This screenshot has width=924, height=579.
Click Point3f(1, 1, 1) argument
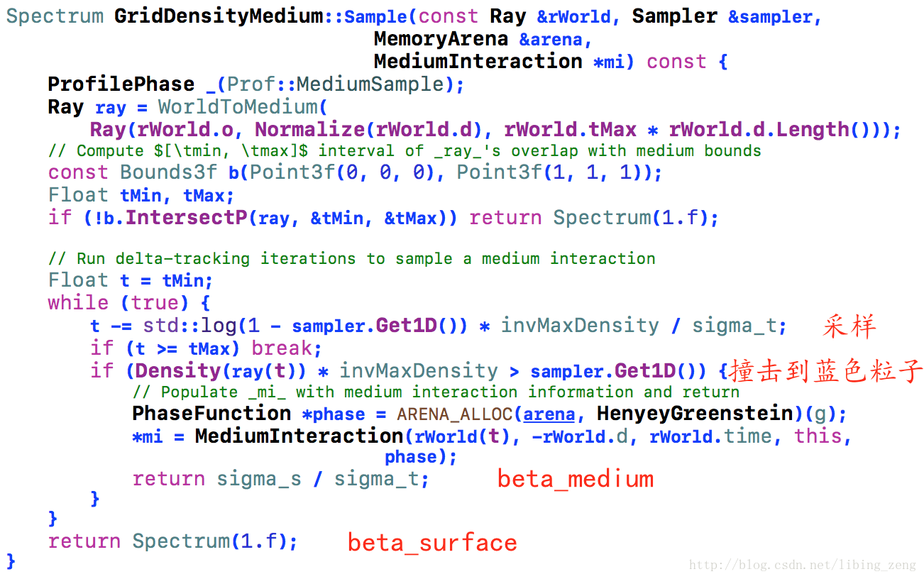pyautogui.click(x=553, y=172)
